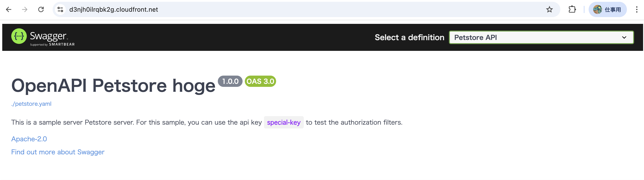
Task: Bookmark this page with the star icon
Action: tap(549, 9)
